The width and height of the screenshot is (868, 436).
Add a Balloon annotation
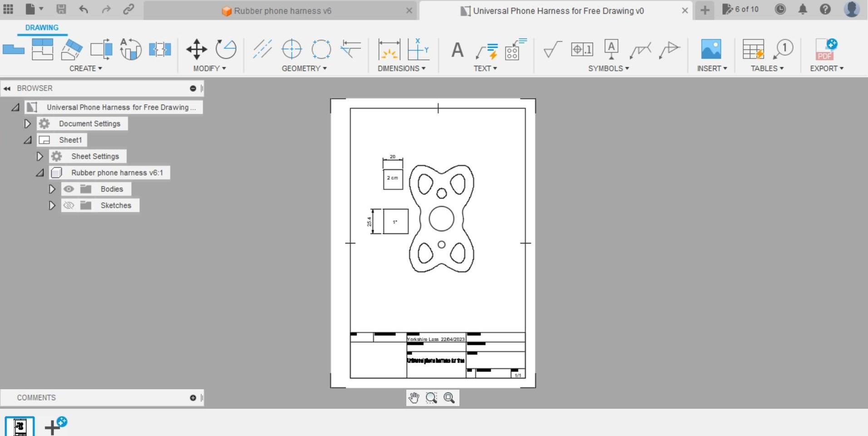(x=783, y=49)
